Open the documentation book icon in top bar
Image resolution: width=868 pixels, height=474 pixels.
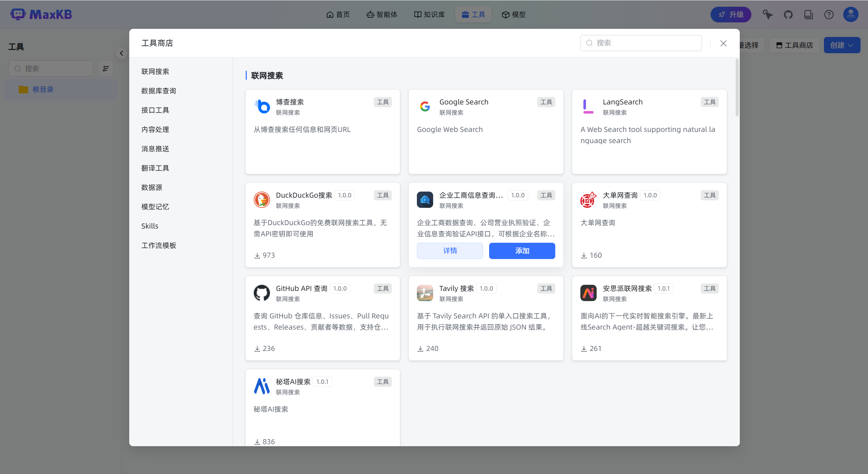pos(808,15)
